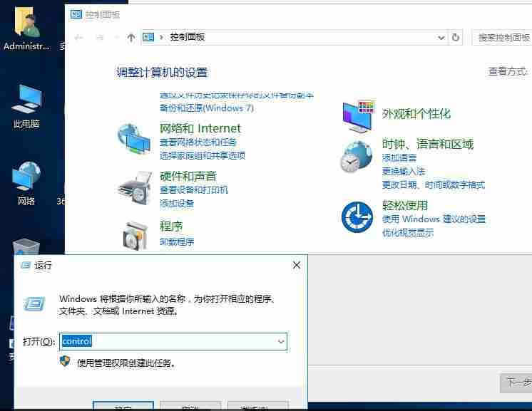Screen dimensions: 532x411
Task: Click 更换输入法 link
Action: [x=404, y=172]
